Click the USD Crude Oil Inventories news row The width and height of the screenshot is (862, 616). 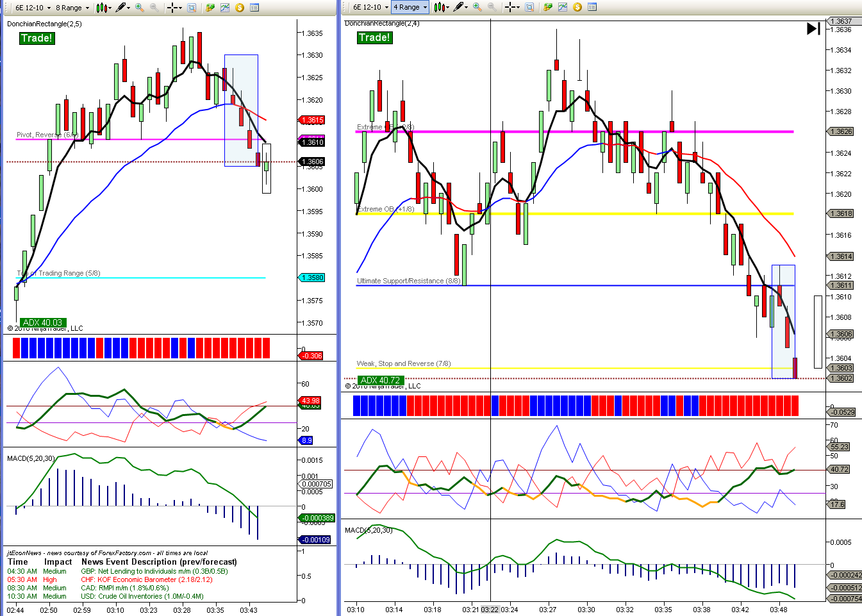[106, 596]
